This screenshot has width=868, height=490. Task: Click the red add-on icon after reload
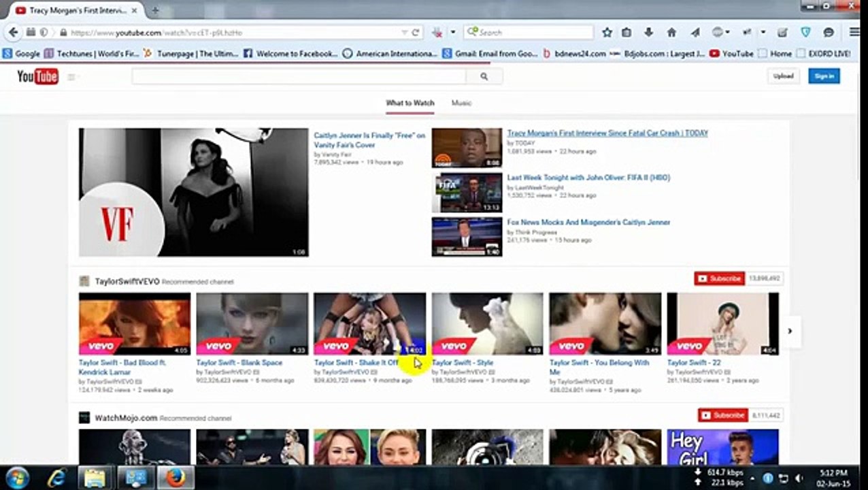(437, 32)
